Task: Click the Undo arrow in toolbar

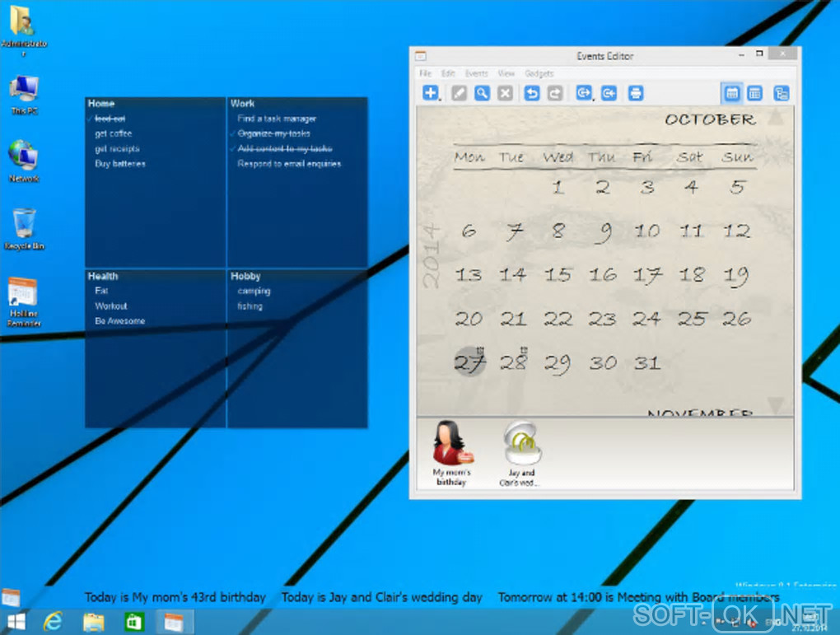Action: 532,93
